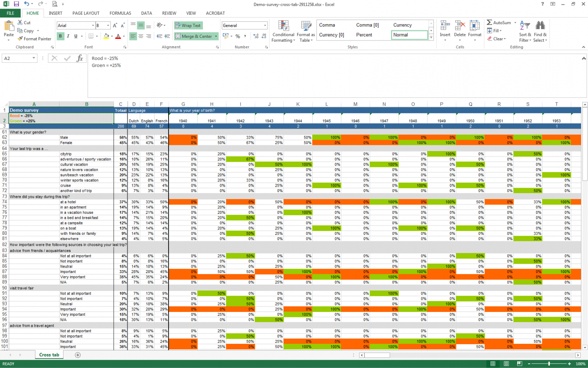
Task: Add a new sheet with plus icon
Action: tap(77, 355)
